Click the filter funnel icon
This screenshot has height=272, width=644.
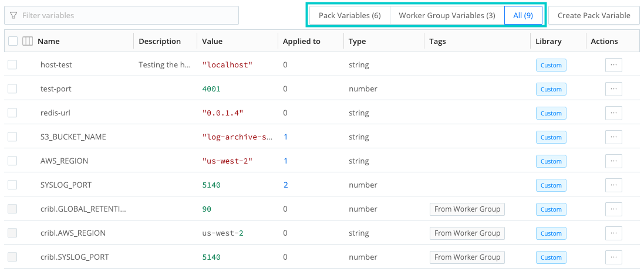(14, 15)
